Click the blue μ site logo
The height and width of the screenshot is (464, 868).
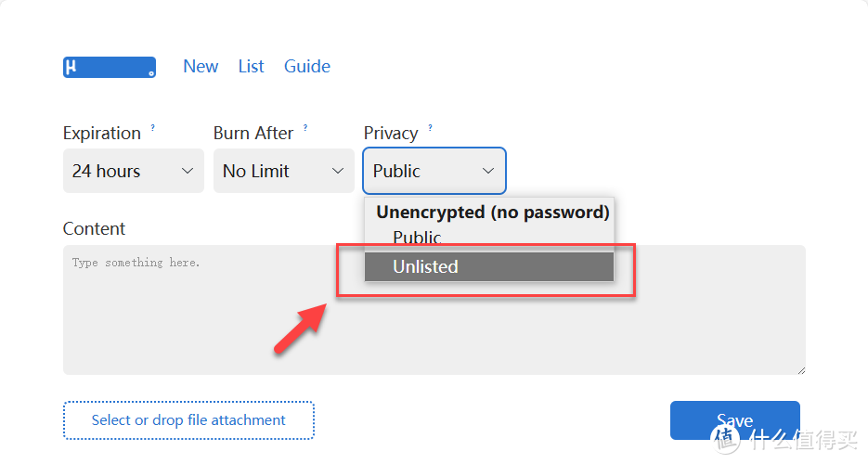click(109, 68)
